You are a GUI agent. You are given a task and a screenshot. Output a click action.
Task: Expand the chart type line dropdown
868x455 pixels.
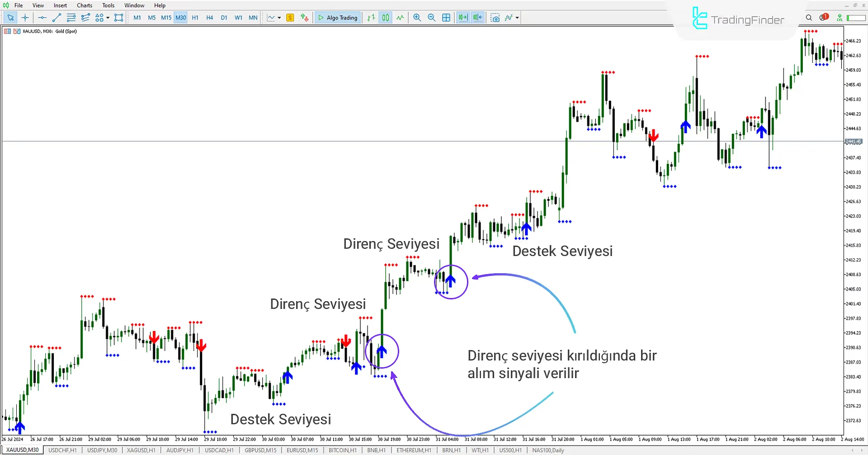point(279,18)
